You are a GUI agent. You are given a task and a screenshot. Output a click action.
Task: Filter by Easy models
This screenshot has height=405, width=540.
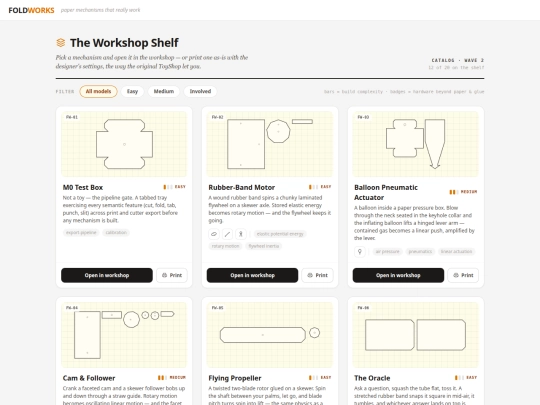(x=132, y=91)
